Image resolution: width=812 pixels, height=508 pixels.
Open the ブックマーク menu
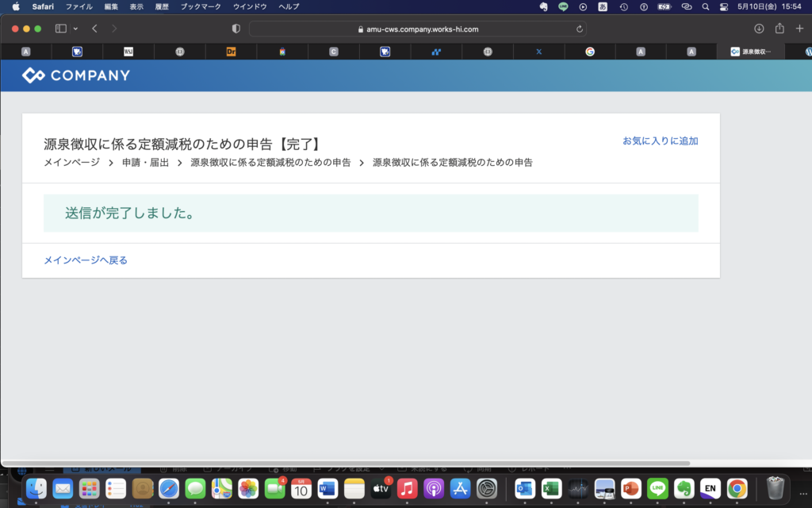(201, 6)
